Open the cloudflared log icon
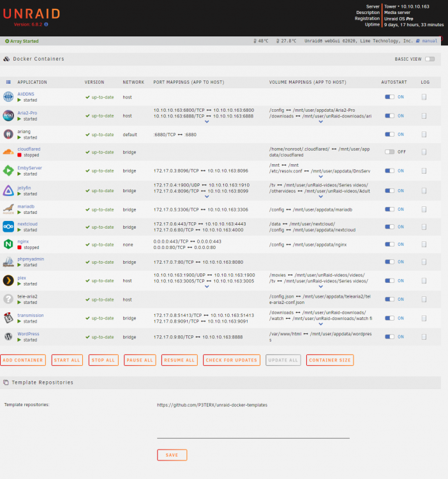This screenshot has width=448, height=479. (424, 152)
